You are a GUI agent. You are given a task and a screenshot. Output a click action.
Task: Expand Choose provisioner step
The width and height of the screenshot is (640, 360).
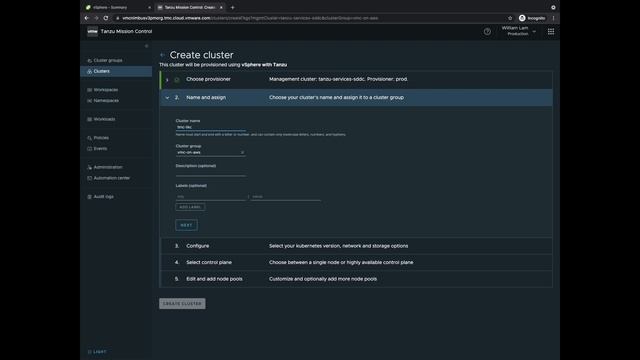pyautogui.click(x=356, y=80)
